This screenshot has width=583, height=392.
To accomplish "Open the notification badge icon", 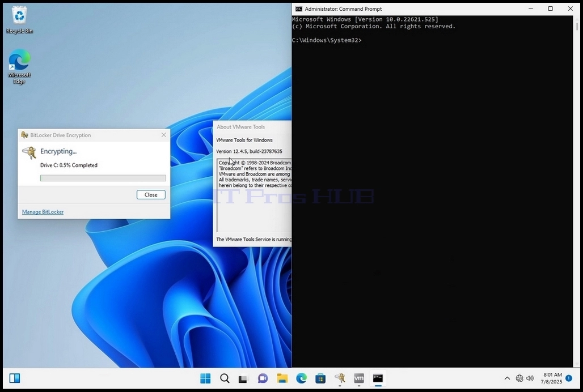I will pos(569,378).
